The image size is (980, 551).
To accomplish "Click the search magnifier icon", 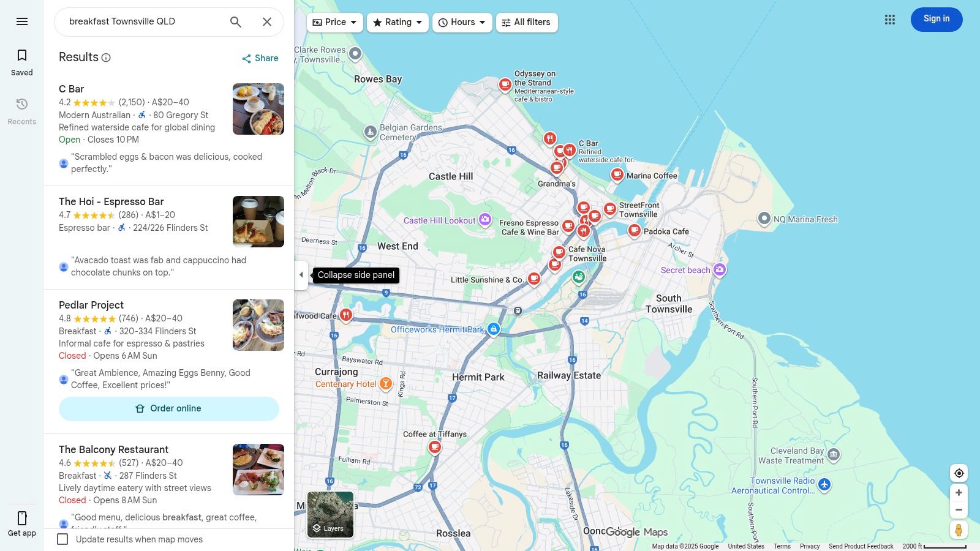I will [235, 21].
